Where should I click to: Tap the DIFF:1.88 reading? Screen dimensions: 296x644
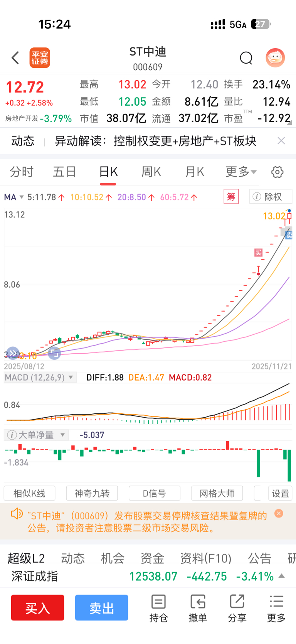(x=105, y=378)
